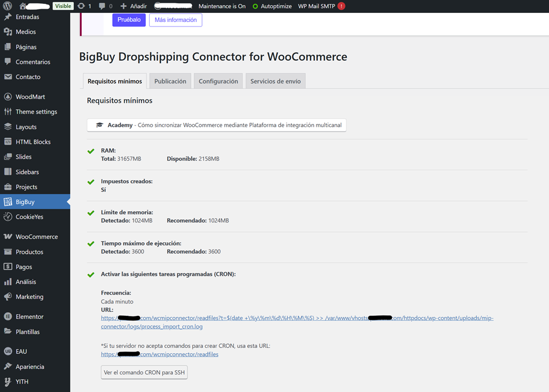
Task: Open the Servicios de envío tab
Action: point(275,81)
